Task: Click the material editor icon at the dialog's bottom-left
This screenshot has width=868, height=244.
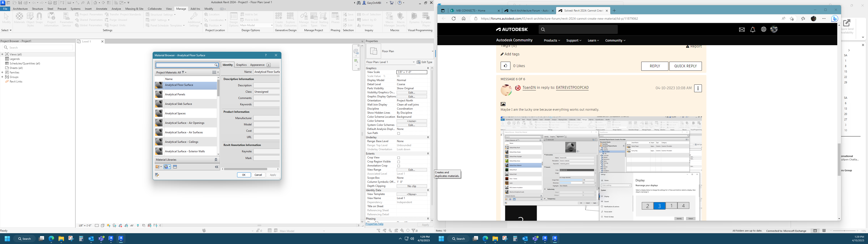Action: pyautogui.click(x=157, y=175)
